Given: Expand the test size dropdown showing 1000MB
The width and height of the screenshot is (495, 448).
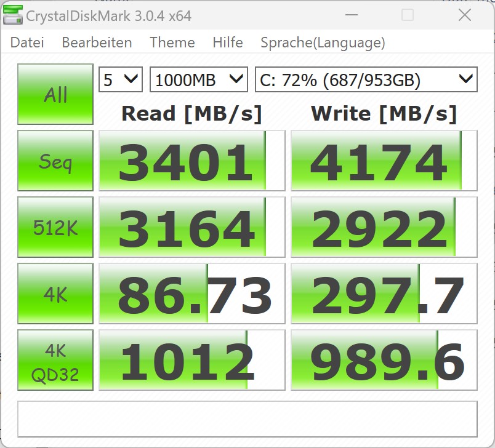Looking at the screenshot, I should 199,79.
